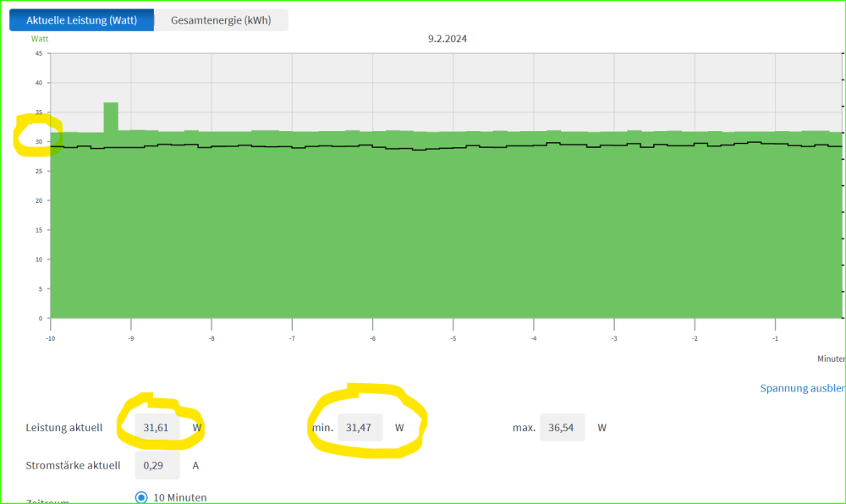This screenshot has width=846, height=504.
Task: Click the y-axis tick label 40
Action: coord(38,83)
